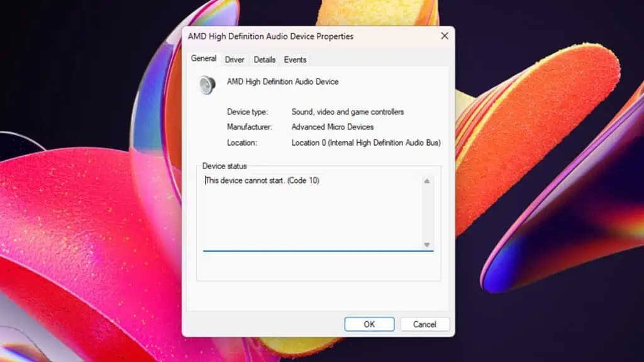The height and width of the screenshot is (362, 644).
Task: Click the Manufacturer value Advanced Micro Devices
Action: (332, 126)
